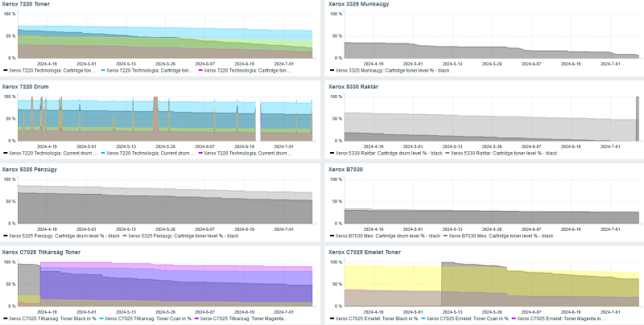Click the Xerox 5330 Raktár widget title
Viewport: 644px width, 325px height.
pyautogui.click(x=353, y=87)
